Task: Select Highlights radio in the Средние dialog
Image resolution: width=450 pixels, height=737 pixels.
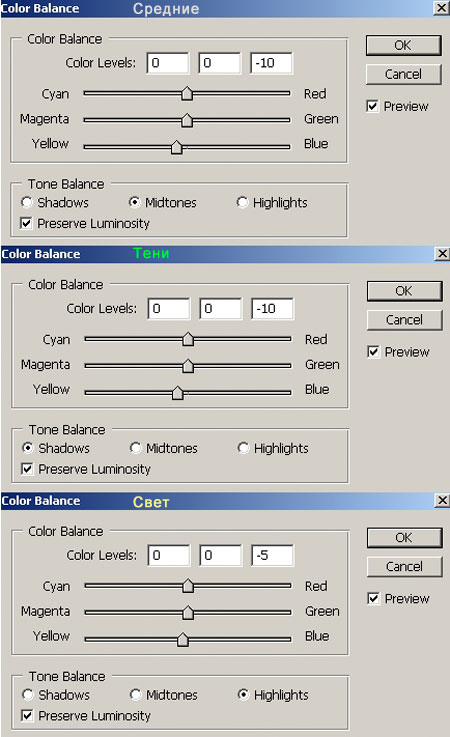Action: pyautogui.click(x=242, y=203)
